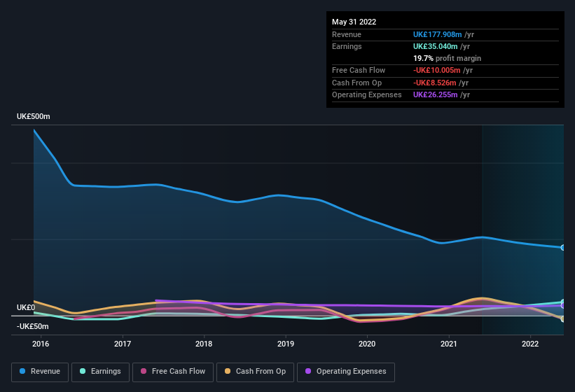
Task: Click the May 31 2022 tooltip date
Action: 354,22
